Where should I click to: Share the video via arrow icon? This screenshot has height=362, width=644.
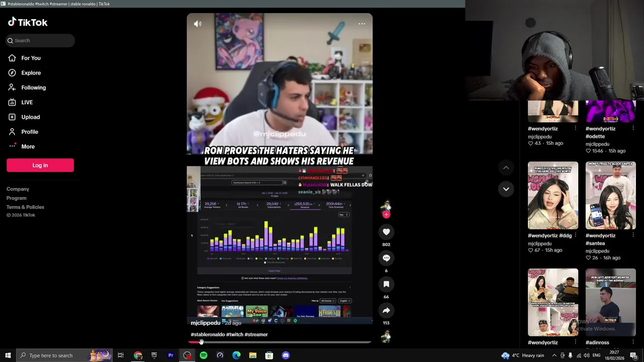(386, 310)
